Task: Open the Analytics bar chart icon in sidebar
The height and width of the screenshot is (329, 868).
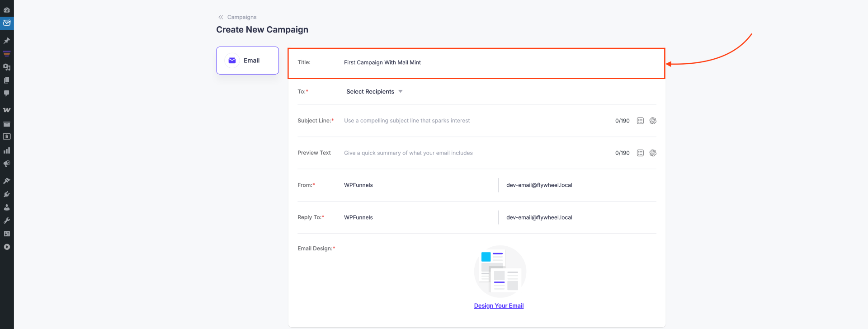Action: click(7, 150)
